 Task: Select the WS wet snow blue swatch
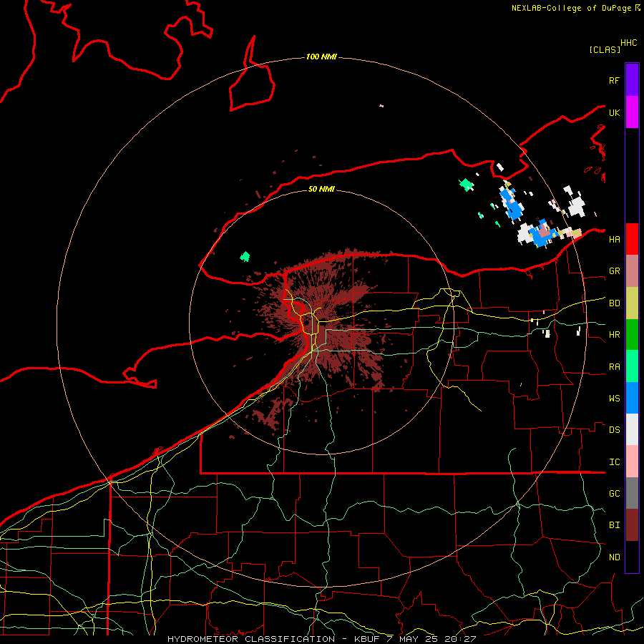pos(632,398)
